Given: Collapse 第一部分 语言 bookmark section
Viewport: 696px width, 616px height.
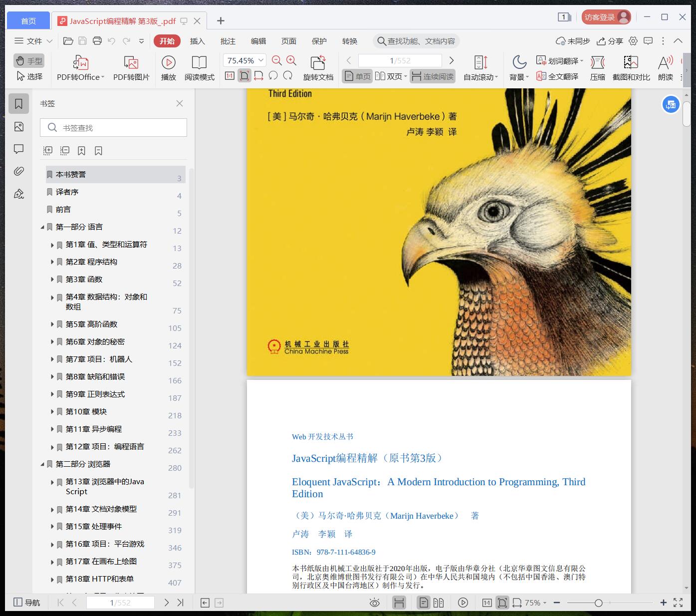Looking at the screenshot, I should pos(42,227).
